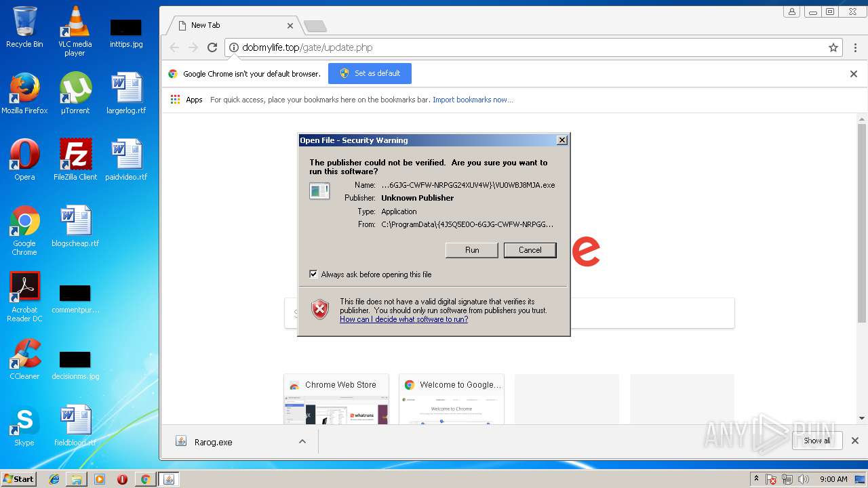Launch Mozilla Firefox shortcut
The image size is (868, 488).
pos(24,94)
